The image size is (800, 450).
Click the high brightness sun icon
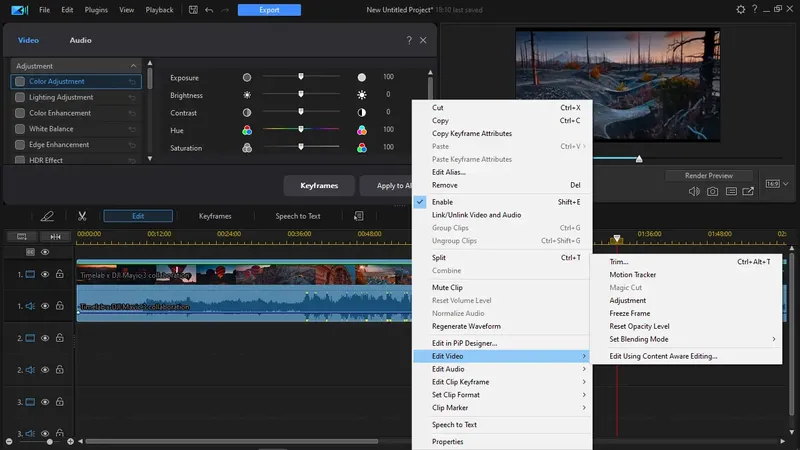[x=362, y=95]
